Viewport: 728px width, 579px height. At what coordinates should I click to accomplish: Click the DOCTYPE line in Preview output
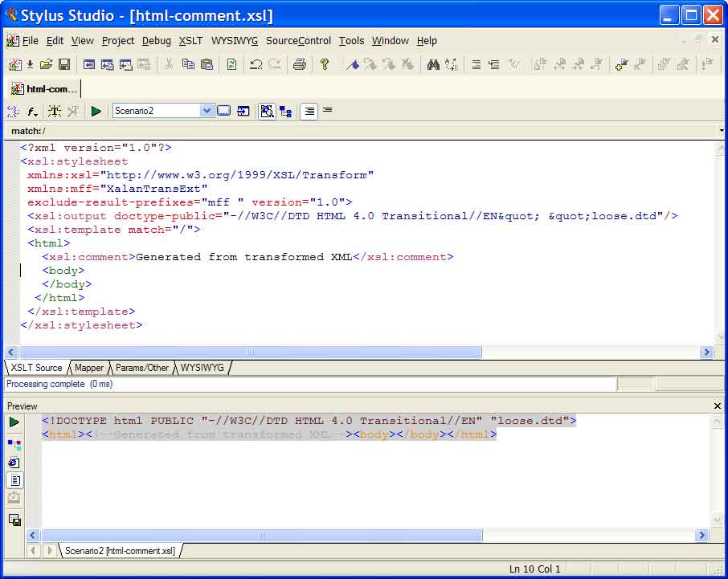pos(309,421)
